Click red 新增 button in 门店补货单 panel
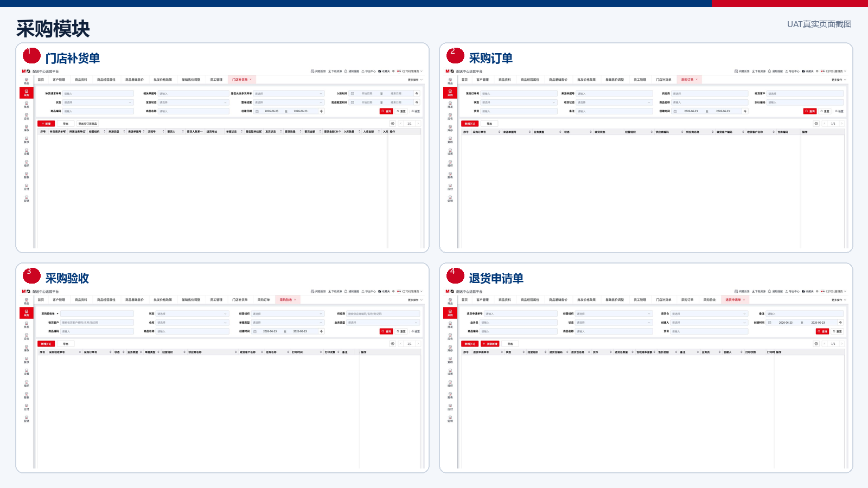The image size is (868, 488). pyautogui.click(x=46, y=124)
